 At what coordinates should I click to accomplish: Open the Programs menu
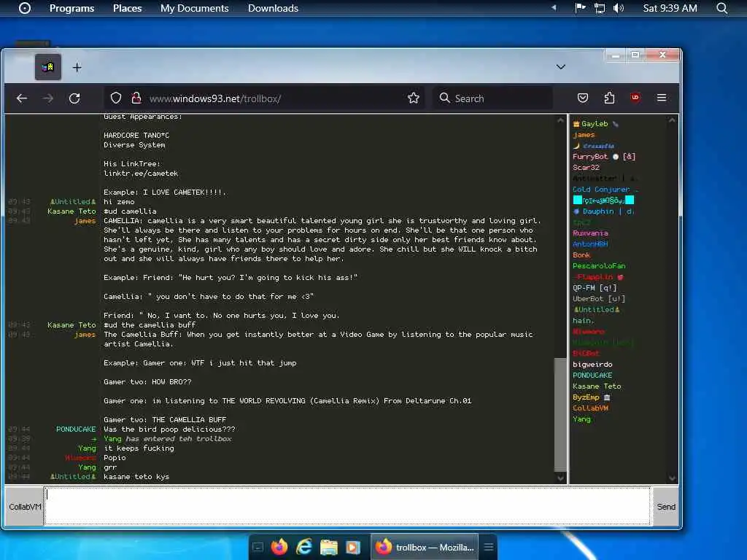[x=72, y=8]
